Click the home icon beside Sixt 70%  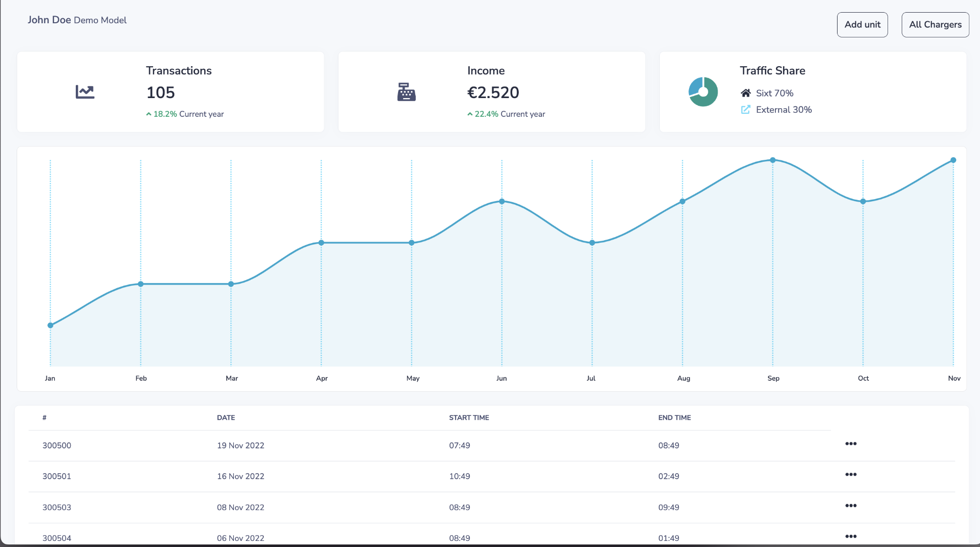click(746, 93)
